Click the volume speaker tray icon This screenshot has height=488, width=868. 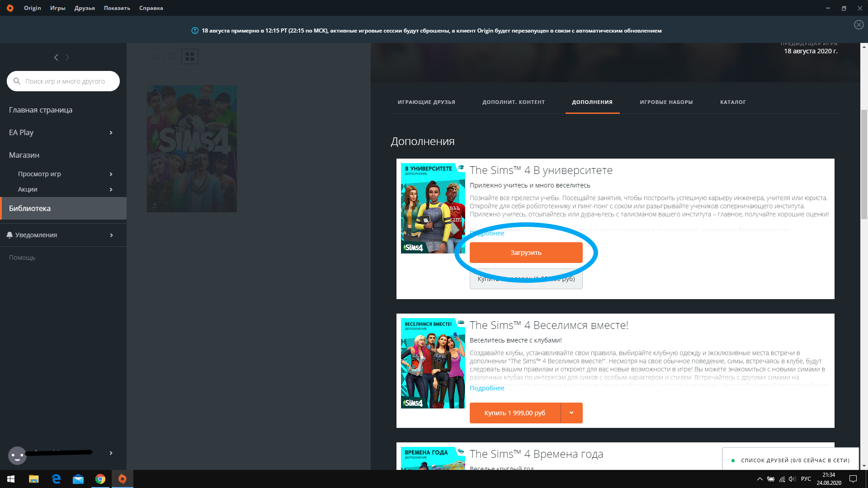[x=792, y=479]
